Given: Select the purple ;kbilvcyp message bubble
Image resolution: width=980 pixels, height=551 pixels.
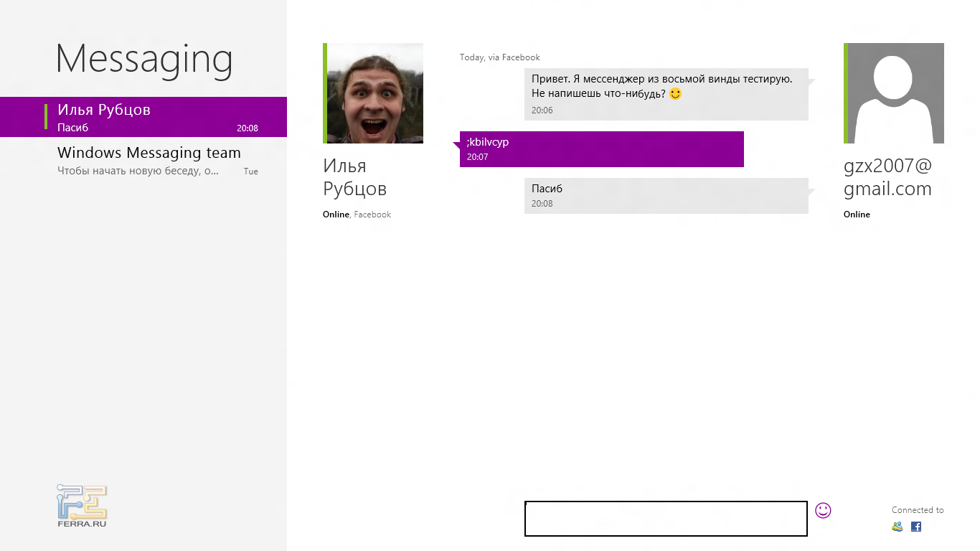Looking at the screenshot, I should 602,149.
